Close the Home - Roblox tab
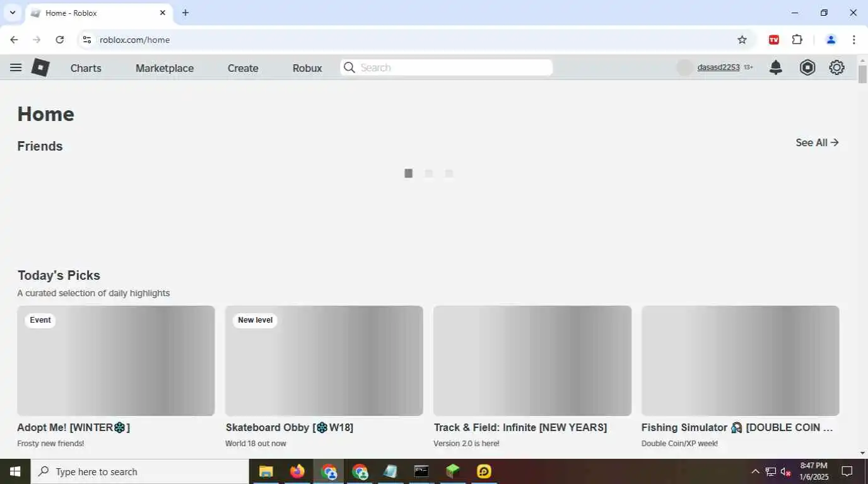Screen dimensions: 868x484 click(163, 13)
